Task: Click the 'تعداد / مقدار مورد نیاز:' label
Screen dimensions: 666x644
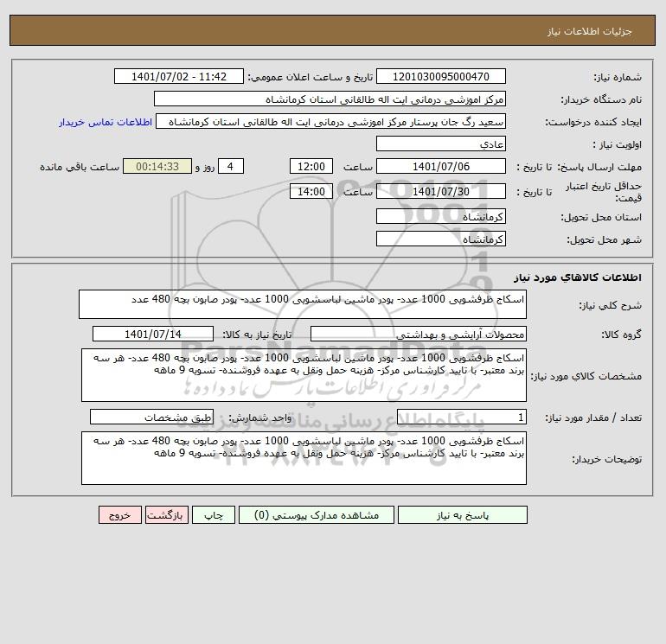Action: pos(593,418)
